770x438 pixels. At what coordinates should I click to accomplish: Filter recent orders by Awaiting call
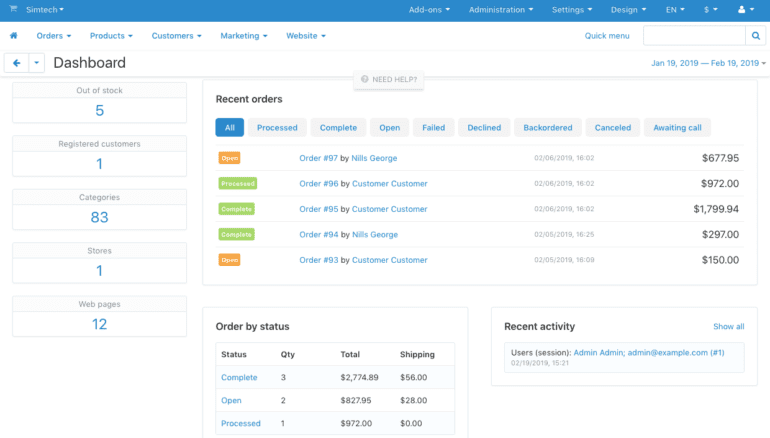click(677, 128)
